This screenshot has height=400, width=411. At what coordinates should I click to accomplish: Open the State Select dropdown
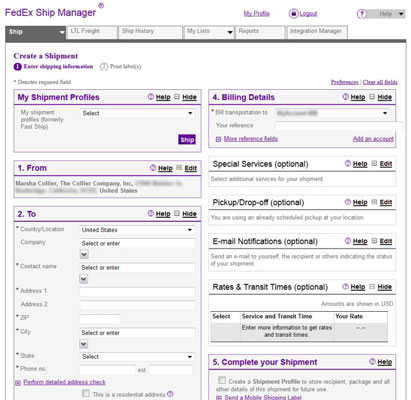(137, 357)
